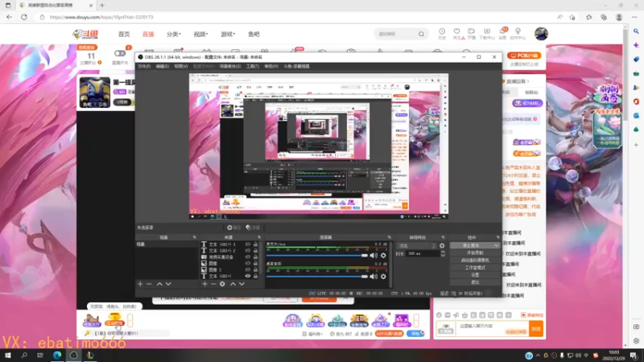Open source Filters button above panels

pos(253,228)
